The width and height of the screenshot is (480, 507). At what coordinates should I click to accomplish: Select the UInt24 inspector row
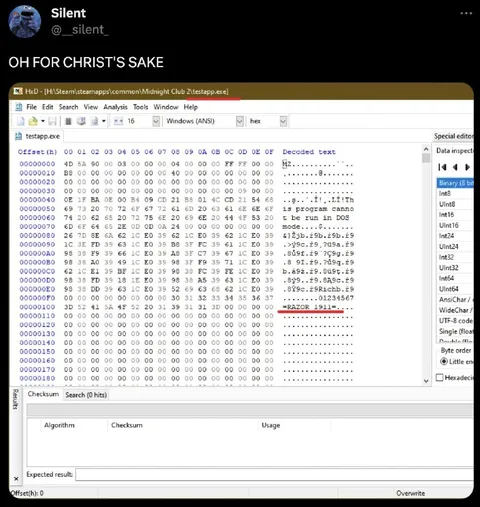[x=455, y=247]
